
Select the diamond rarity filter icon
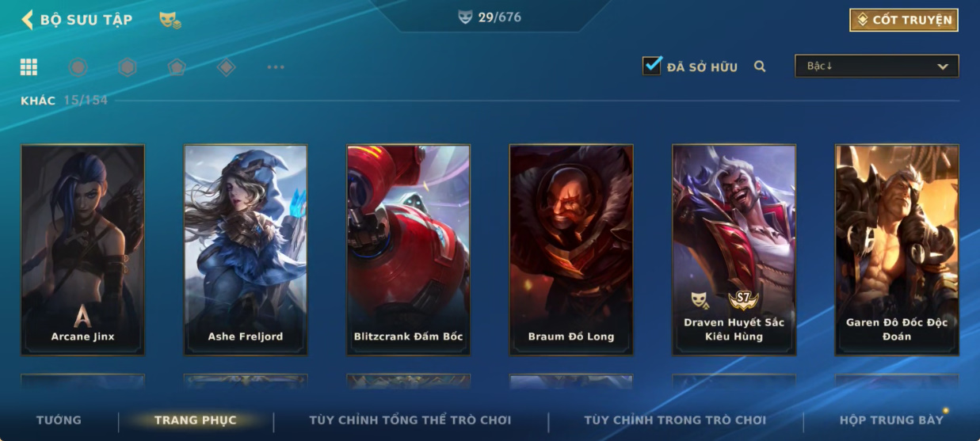(x=226, y=67)
